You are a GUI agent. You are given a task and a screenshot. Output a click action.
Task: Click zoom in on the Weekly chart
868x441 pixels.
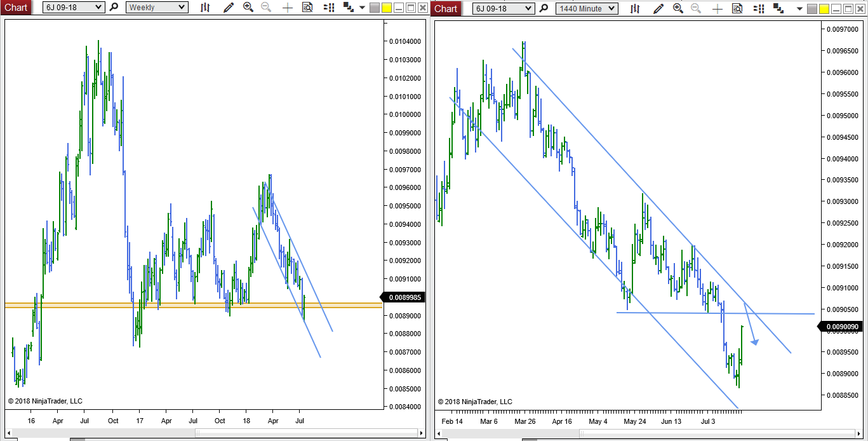[248, 8]
